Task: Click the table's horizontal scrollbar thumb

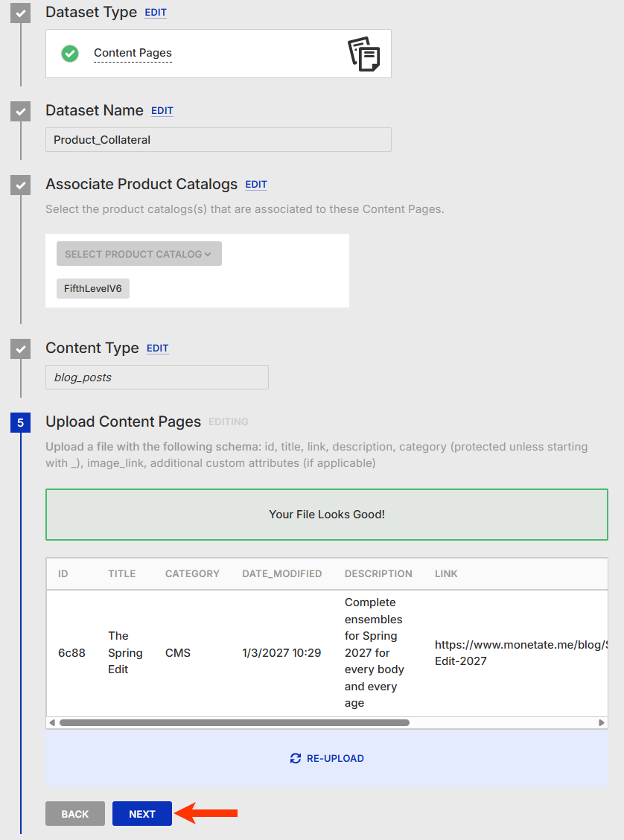Action: [x=235, y=723]
